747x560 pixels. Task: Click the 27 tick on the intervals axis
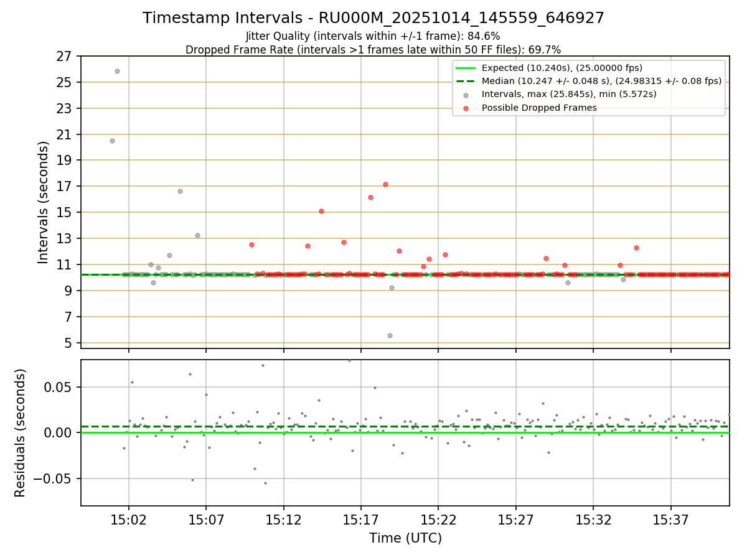(65, 57)
